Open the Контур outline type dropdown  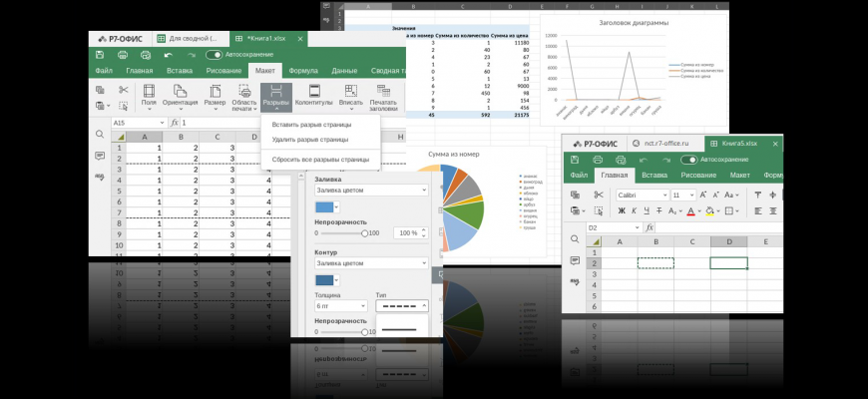371,263
